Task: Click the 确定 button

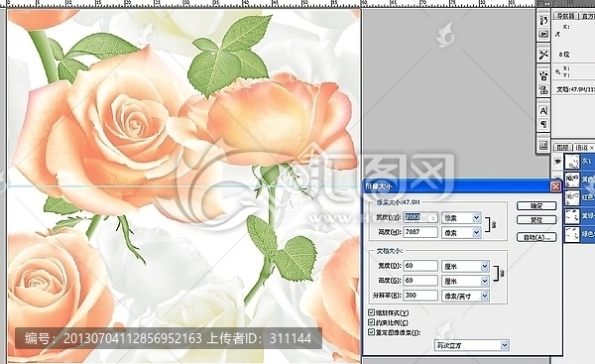Action: pos(536,205)
